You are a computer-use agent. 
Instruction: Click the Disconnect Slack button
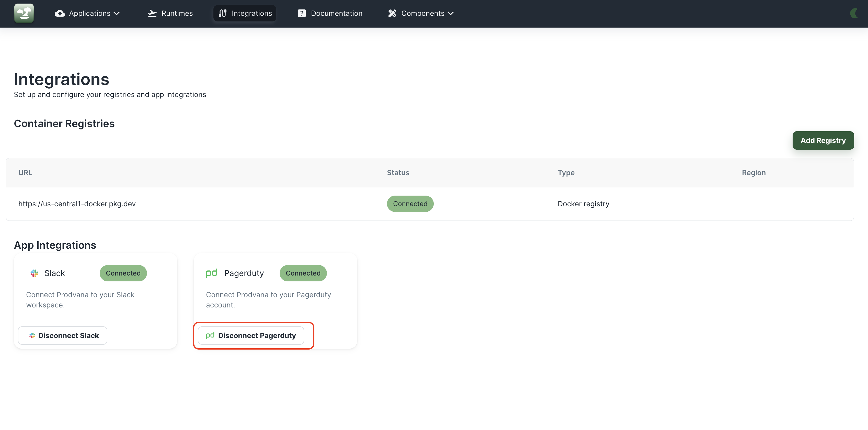click(63, 335)
